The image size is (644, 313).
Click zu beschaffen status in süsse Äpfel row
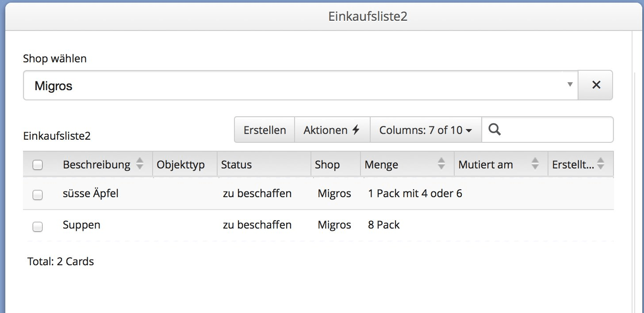(x=257, y=193)
